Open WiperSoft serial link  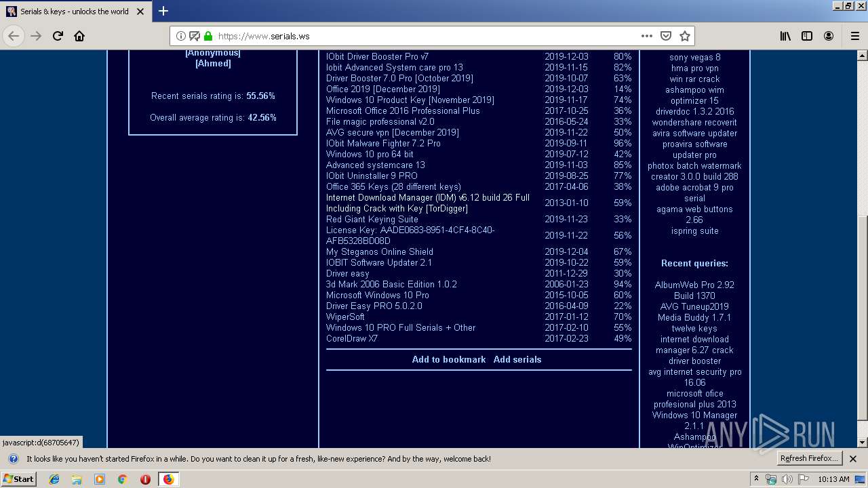click(345, 317)
